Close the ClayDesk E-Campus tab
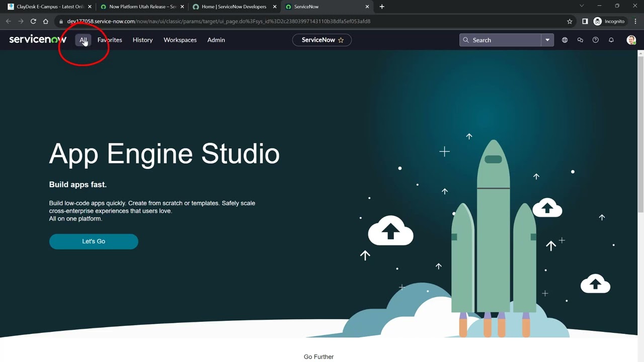Viewport: 644px width, 362px height. coord(90,7)
